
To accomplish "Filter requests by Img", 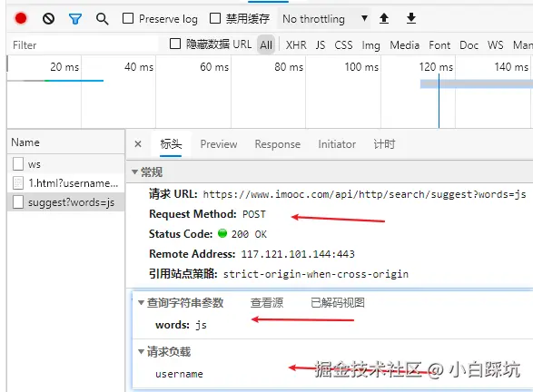I will pyautogui.click(x=370, y=44).
